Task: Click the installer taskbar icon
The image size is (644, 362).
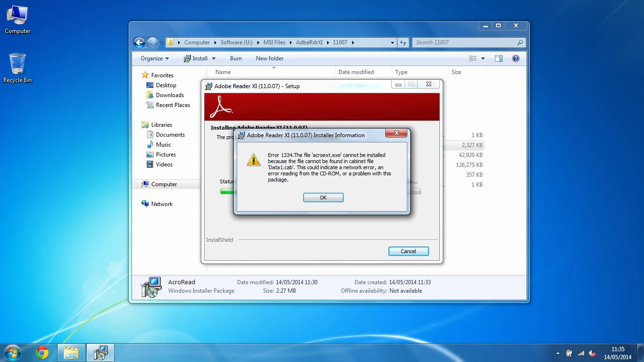Action: [x=100, y=353]
